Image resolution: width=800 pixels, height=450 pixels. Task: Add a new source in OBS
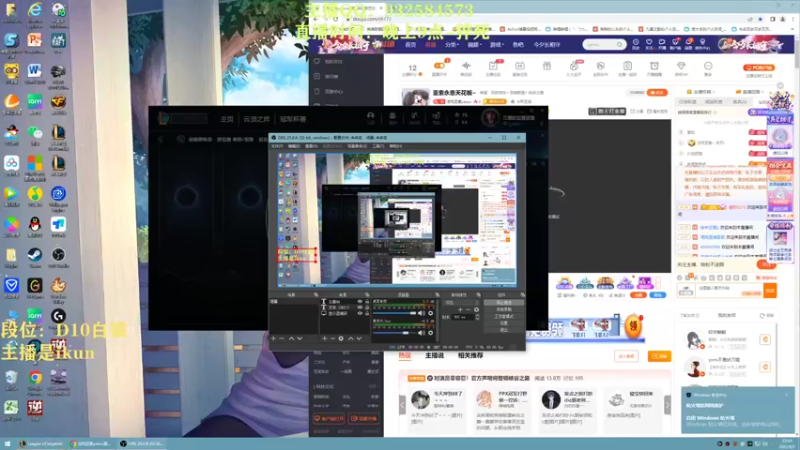[324, 338]
